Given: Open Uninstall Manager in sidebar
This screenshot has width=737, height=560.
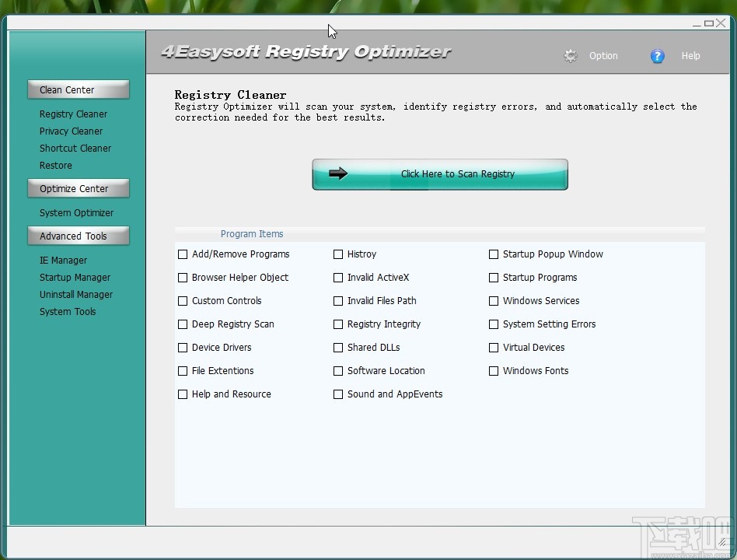Looking at the screenshot, I should click(76, 294).
